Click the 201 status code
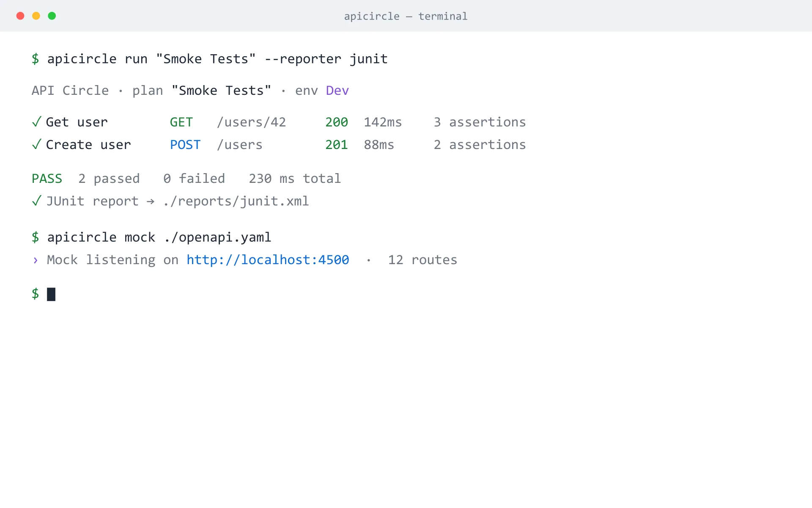The width and height of the screenshot is (812, 508). (337, 145)
